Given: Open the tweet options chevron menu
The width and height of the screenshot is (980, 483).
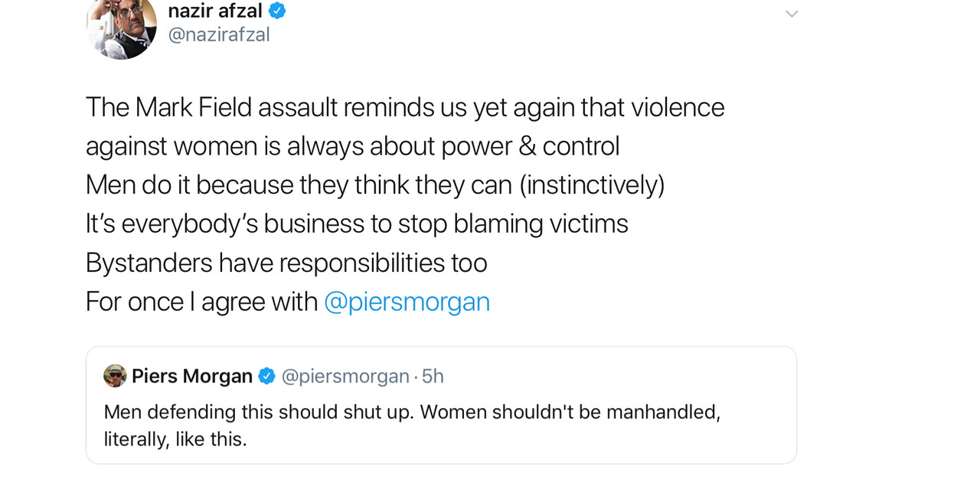Looking at the screenshot, I should click(792, 14).
